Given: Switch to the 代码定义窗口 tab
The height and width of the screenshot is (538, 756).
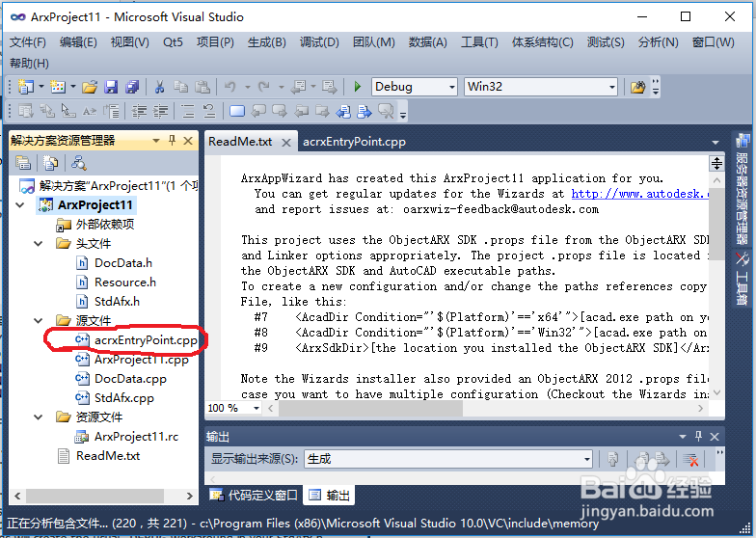Looking at the screenshot, I should tap(255, 496).
